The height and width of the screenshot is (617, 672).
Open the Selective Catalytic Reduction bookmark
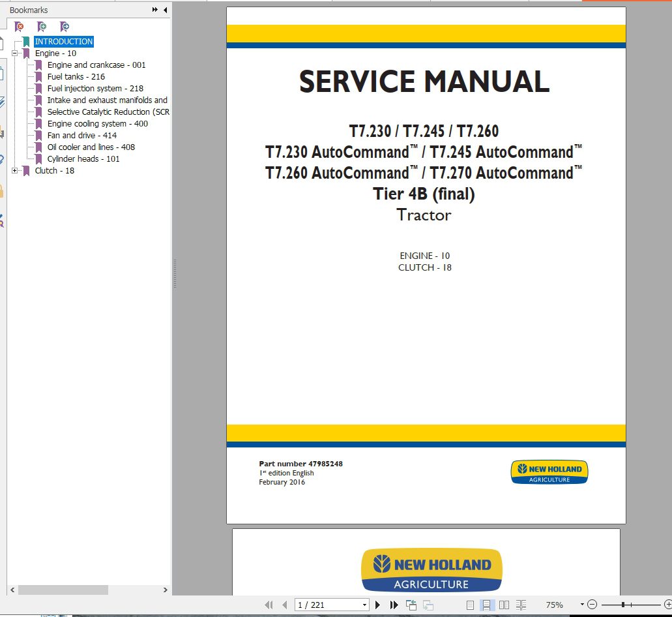click(108, 112)
